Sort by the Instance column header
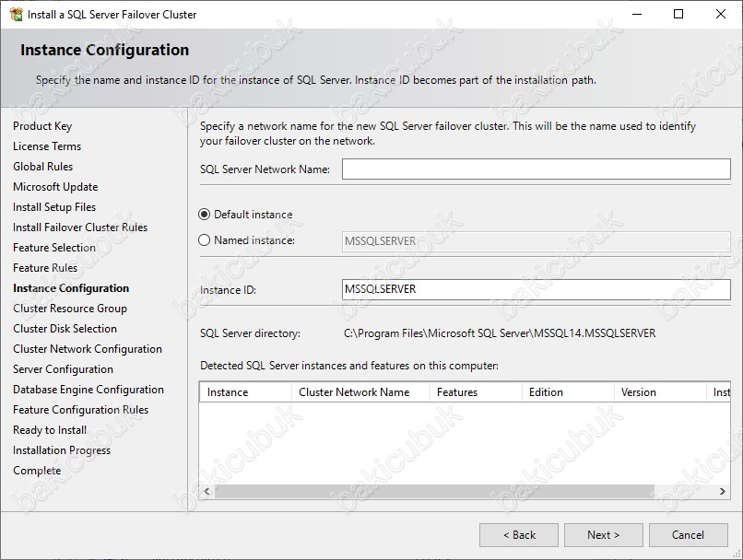 [245, 392]
